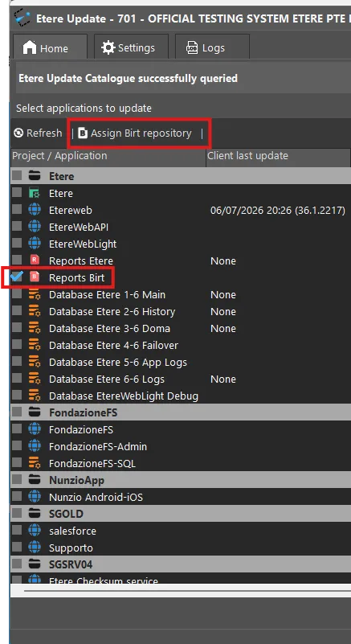The width and height of the screenshot is (351, 644).
Task: Click database icon beside Database Etere 6-6 Logs
Action: tap(35, 379)
